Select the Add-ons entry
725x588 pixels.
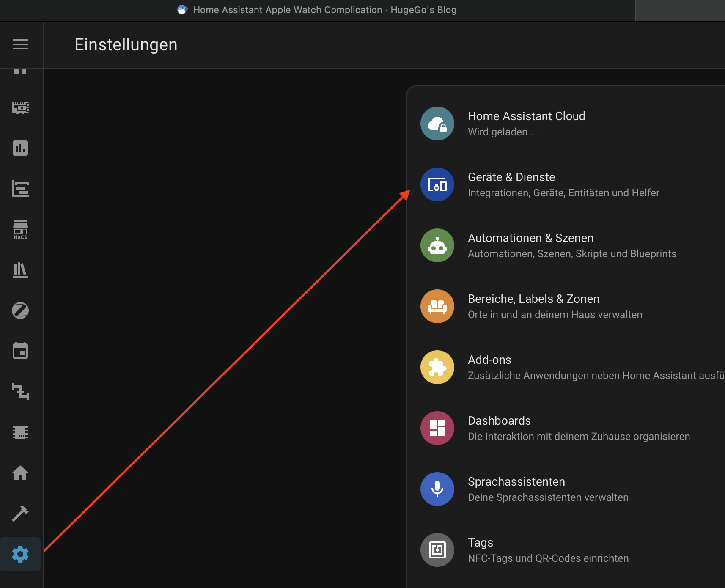click(489, 367)
